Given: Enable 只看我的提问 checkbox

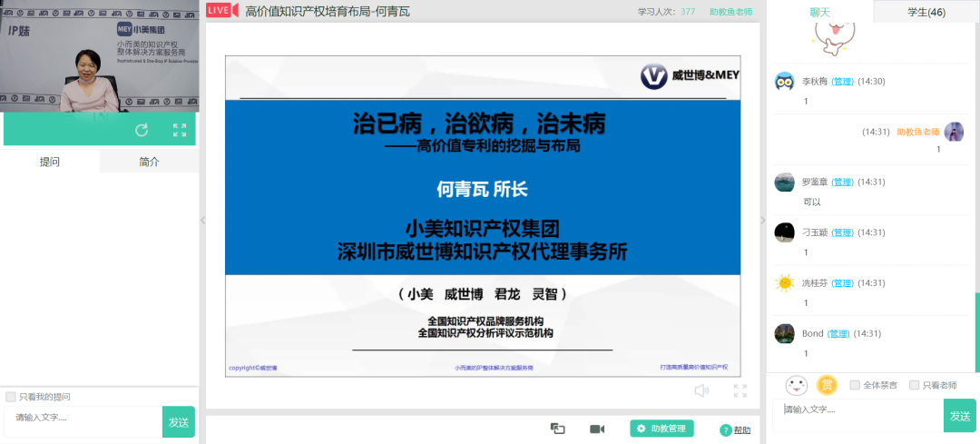Looking at the screenshot, I should click(11, 397).
